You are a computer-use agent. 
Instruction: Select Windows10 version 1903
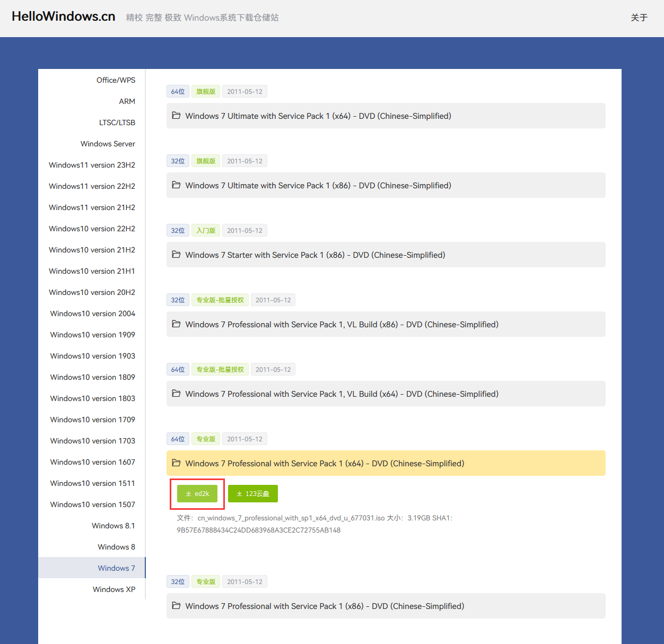(92, 356)
